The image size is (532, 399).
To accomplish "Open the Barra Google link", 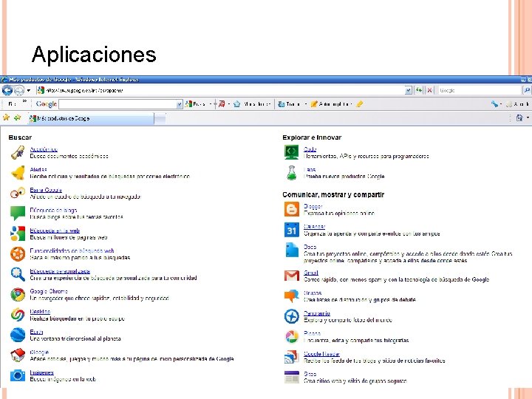I will (x=46, y=190).
